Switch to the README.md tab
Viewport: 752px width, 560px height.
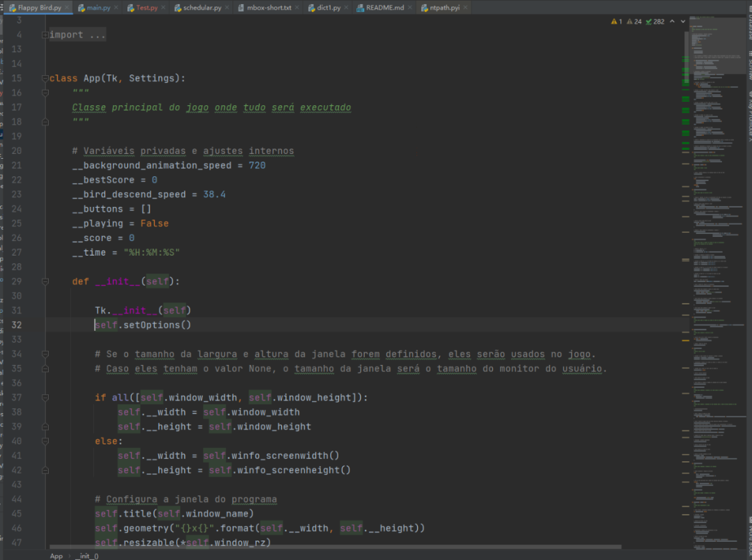[x=384, y=8]
